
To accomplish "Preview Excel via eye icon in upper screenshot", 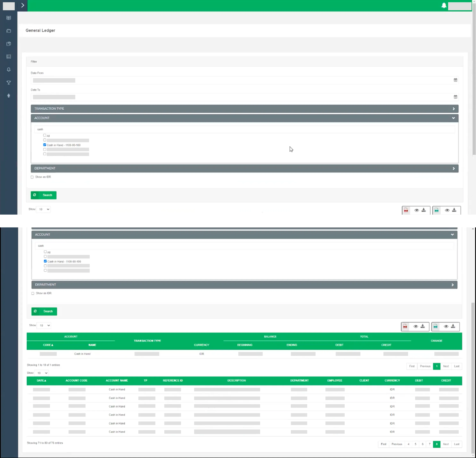I will [447, 210].
